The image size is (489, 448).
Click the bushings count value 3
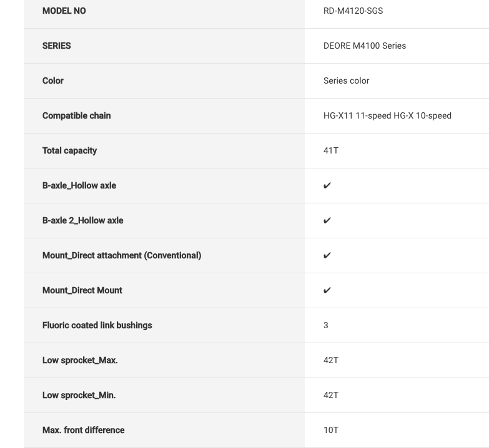click(326, 326)
